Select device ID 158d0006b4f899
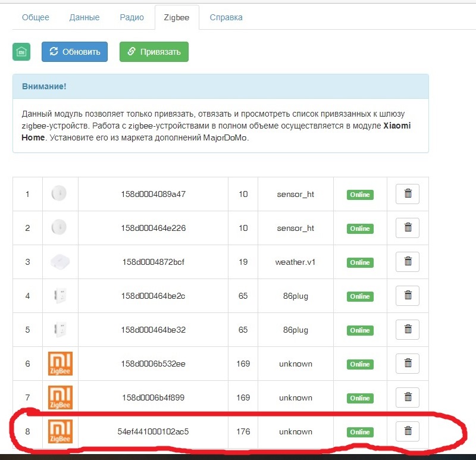Image resolution: width=476 pixels, height=460 pixels. [154, 398]
